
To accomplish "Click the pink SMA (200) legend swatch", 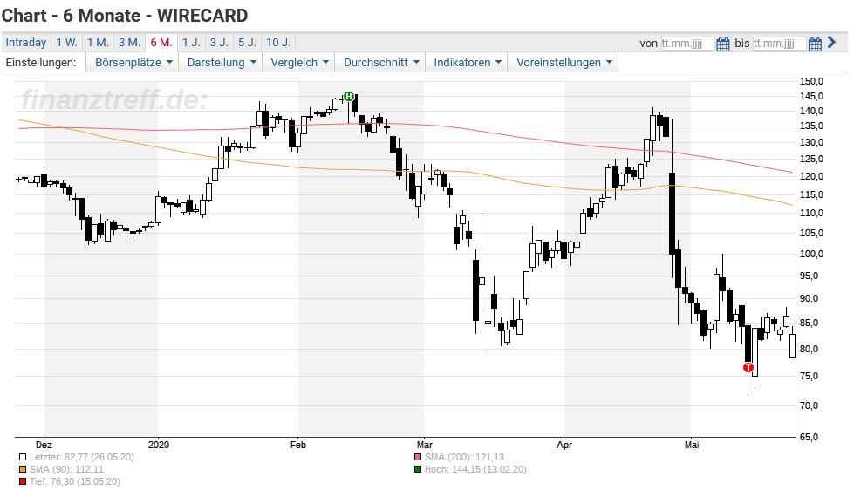I will coord(418,457).
